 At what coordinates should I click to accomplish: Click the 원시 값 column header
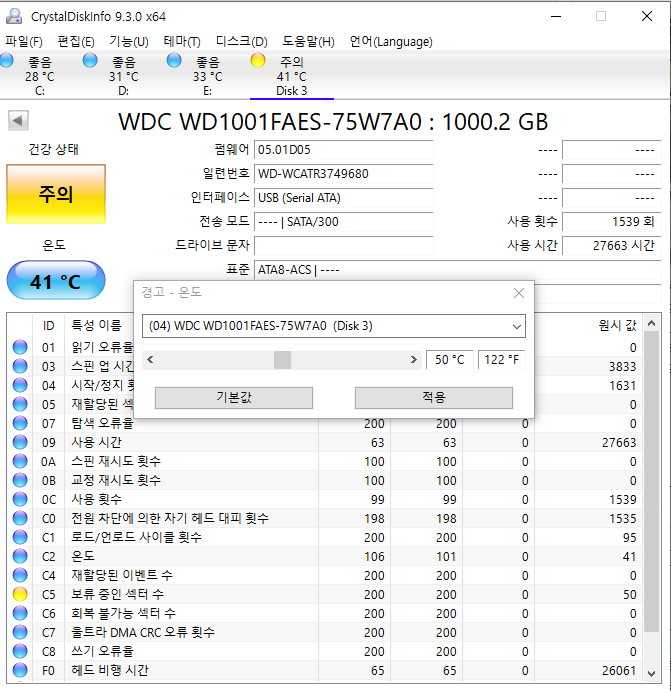pos(617,325)
